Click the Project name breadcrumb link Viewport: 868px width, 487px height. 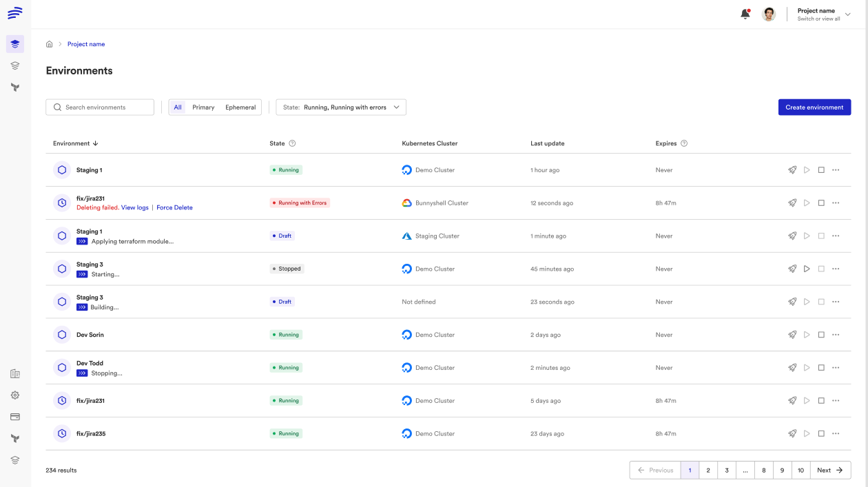[85, 43]
